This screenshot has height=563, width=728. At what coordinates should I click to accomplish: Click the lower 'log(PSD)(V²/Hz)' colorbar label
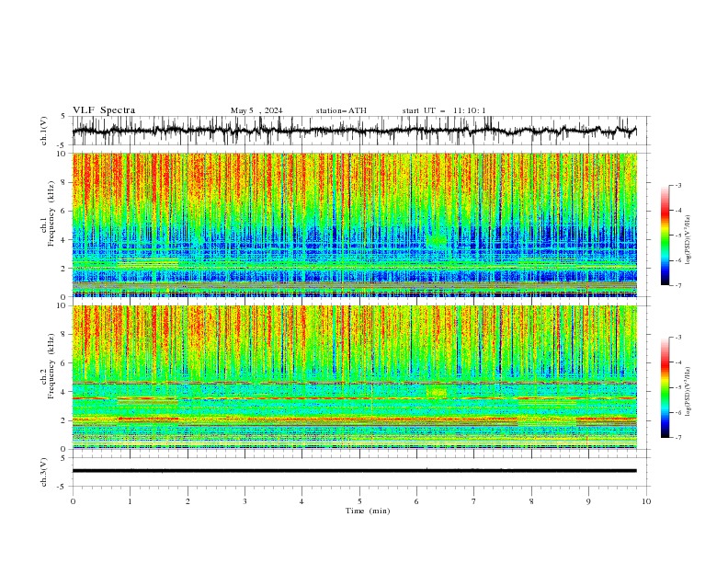(688, 391)
